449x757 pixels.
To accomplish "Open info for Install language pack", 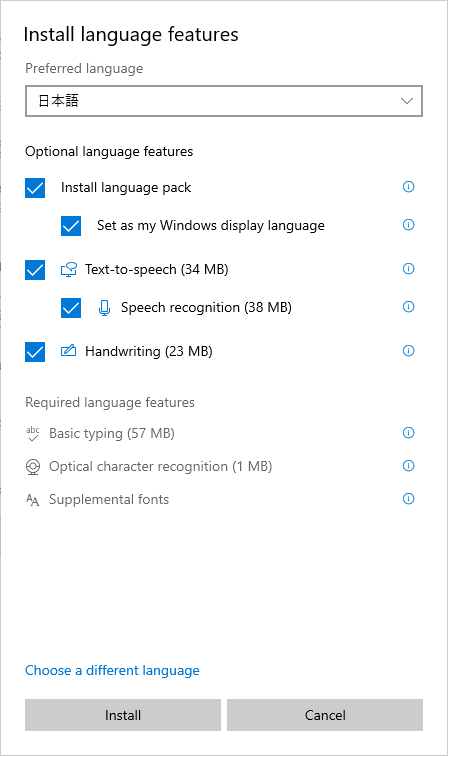I will tap(408, 187).
